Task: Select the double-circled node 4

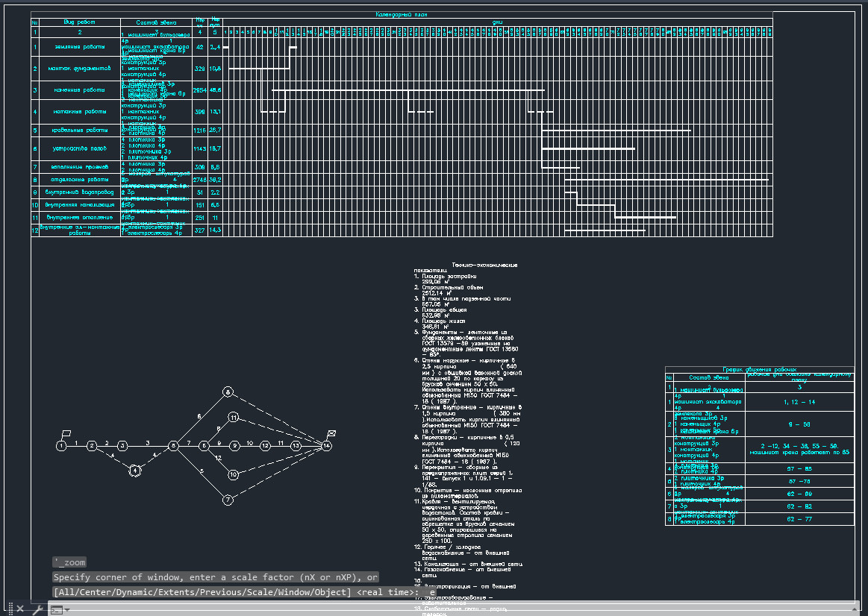Action: pos(134,470)
